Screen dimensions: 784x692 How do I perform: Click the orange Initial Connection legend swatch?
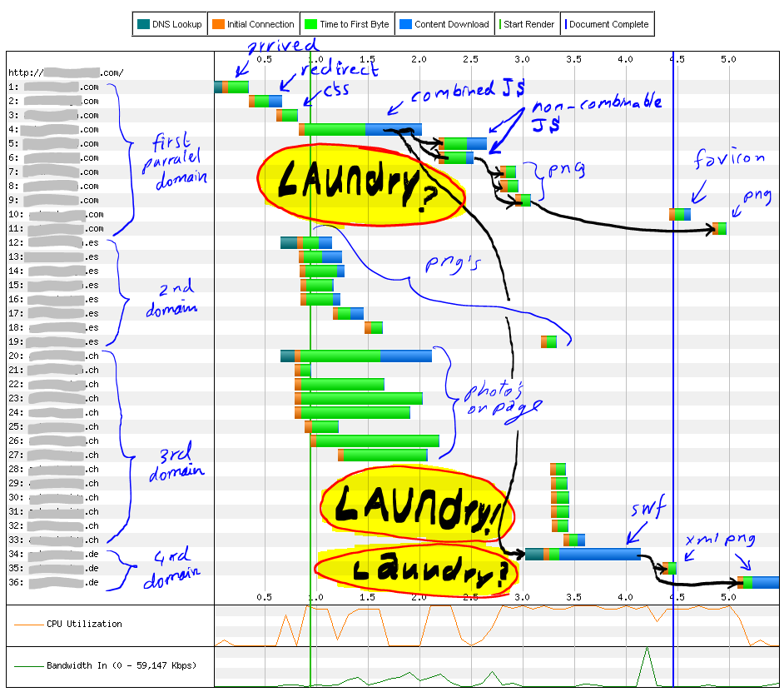218,24
